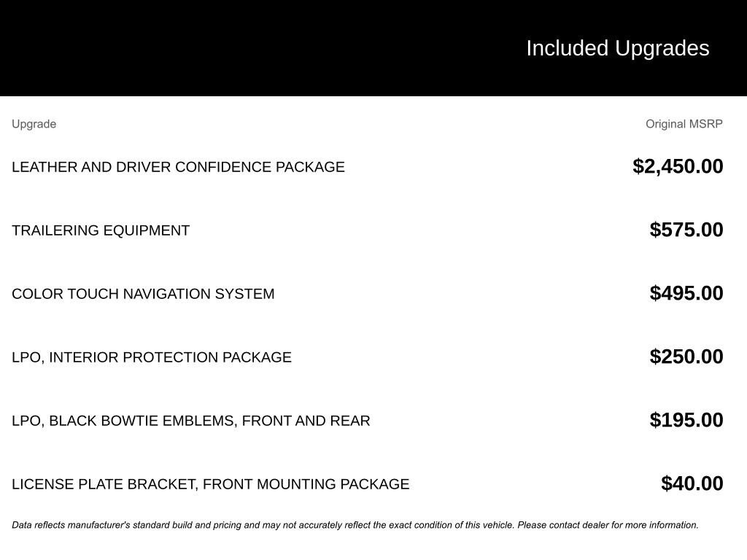747x560 pixels.
Task: Click the $495.00 price
Action: pyautogui.click(x=686, y=293)
